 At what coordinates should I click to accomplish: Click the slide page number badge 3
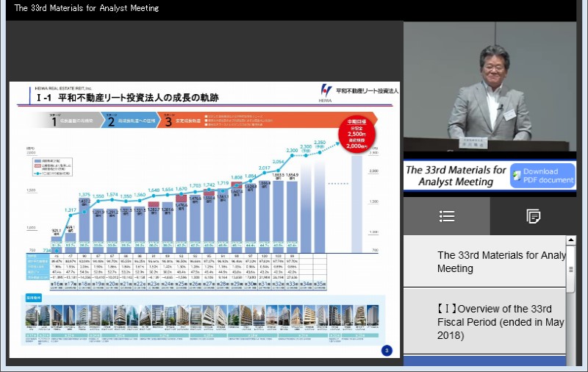387,350
